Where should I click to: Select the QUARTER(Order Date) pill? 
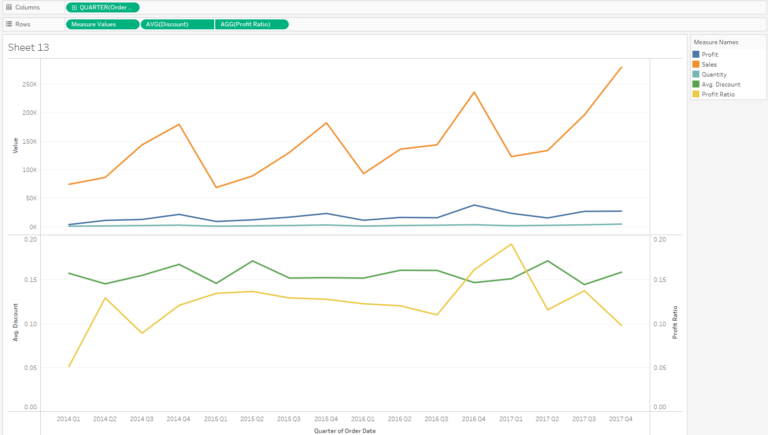tap(103, 7)
